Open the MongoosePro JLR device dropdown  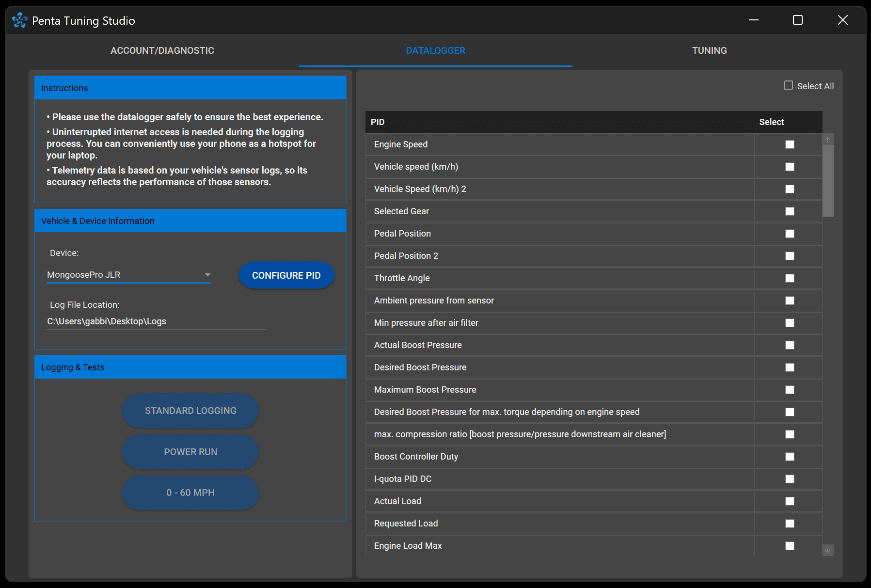click(129, 275)
